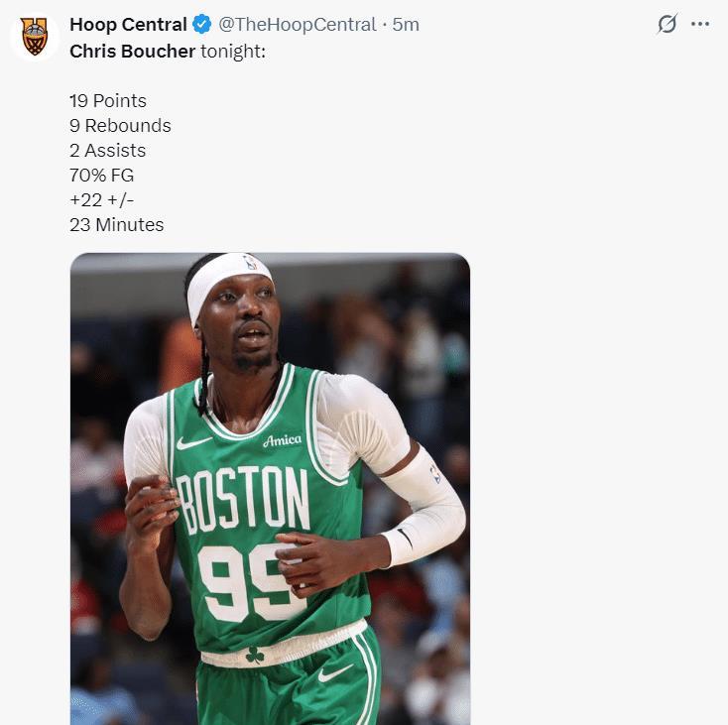This screenshot has height=725, width=728.
Task: Click the "2 Assists" text
Action: 107,151
